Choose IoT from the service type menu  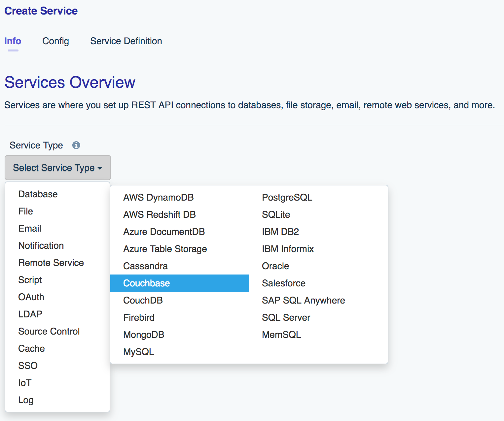[57, 383]
